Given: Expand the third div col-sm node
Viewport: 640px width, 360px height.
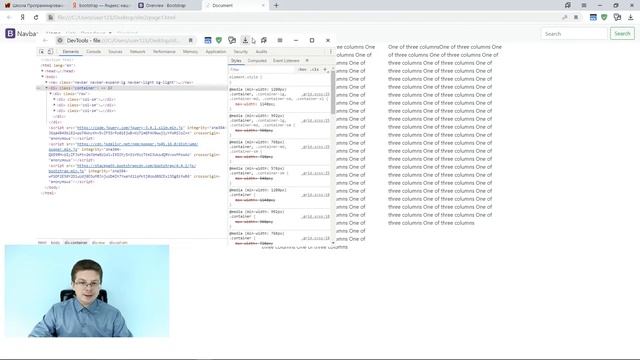Looking at the screenshot, I should (55, 111).
